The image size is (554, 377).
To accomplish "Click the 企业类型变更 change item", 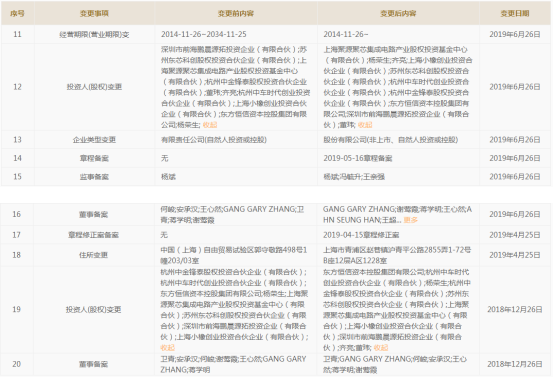I will (x=94, y=140).
